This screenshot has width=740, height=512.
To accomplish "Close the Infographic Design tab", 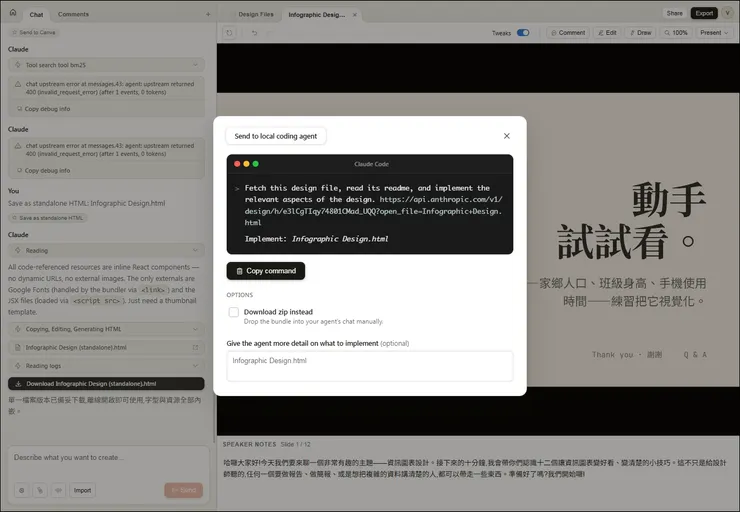I will pyautogui.click(x=354, y=15).
